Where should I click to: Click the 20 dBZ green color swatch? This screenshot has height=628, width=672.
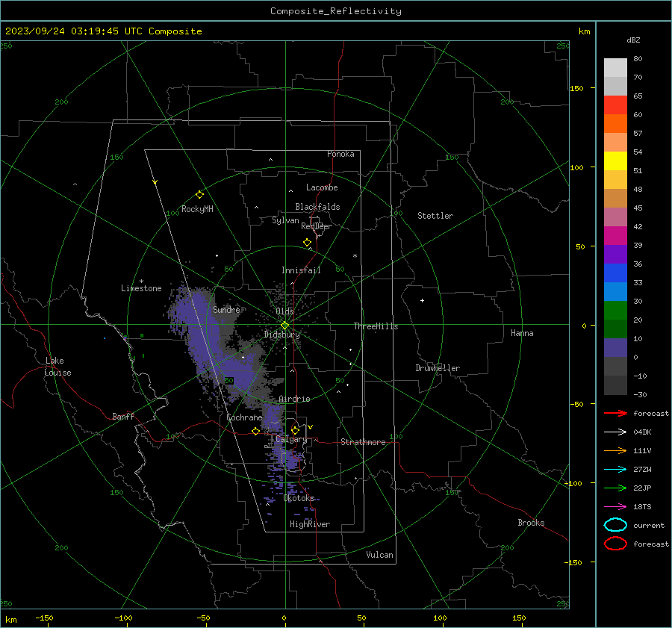tap(615, 311)
